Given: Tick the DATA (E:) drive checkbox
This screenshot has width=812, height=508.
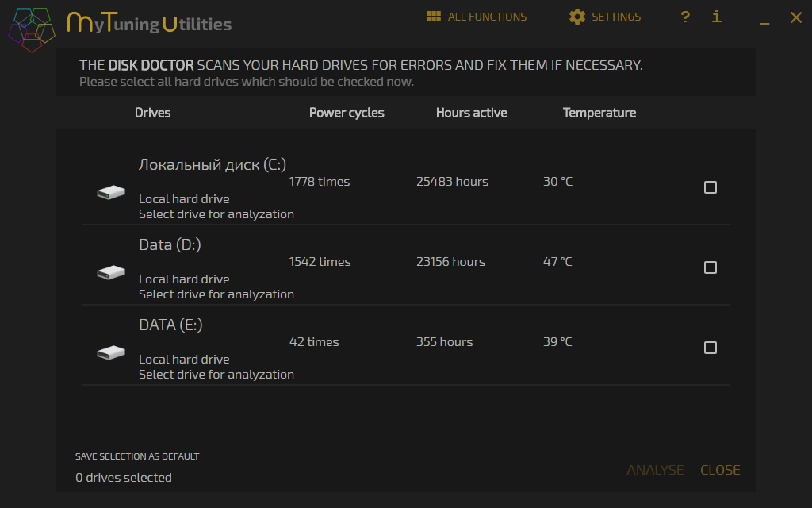Looking at the screenshot, I should click(x=710, y=348).
